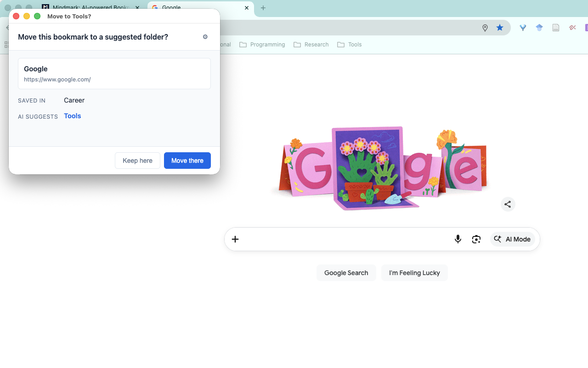The height and width of the screenshot is (368, 588).
Task: Open Google Lens image search icon
Action: coord(476,239)
